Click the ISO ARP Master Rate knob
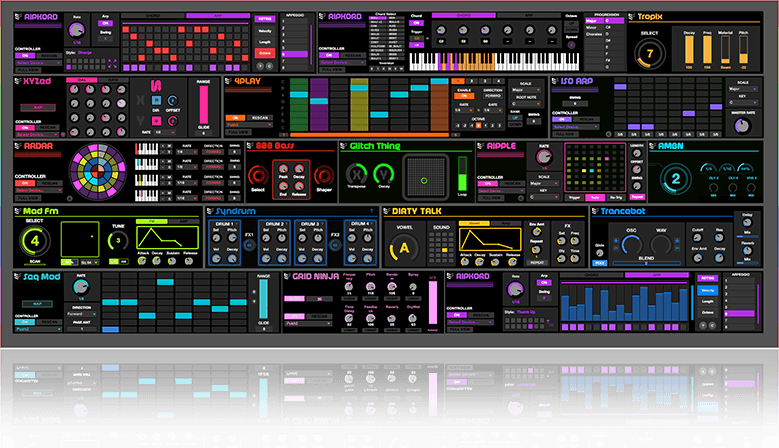This screenshot has height=448, width=779. click(742, 125)
